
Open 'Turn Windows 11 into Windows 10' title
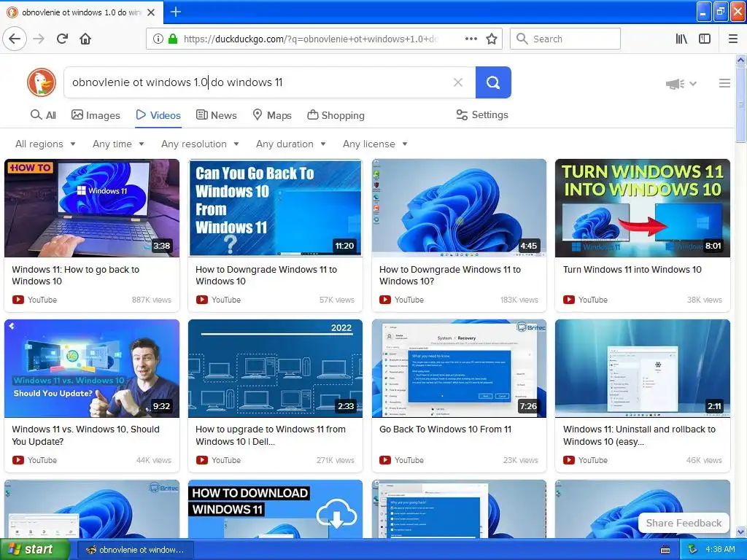point(632,270)
